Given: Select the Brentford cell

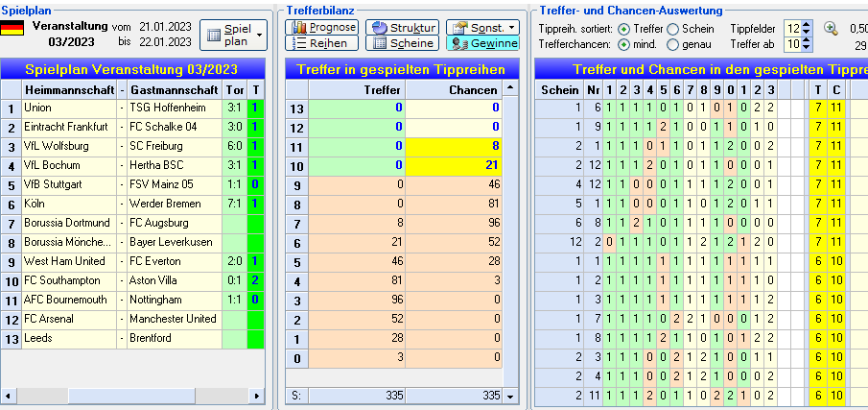Looking at the screenshot, I should [175, 338].
